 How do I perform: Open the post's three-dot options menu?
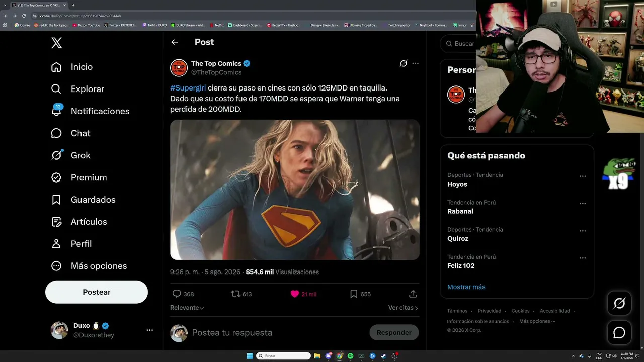tap(415, 63)
